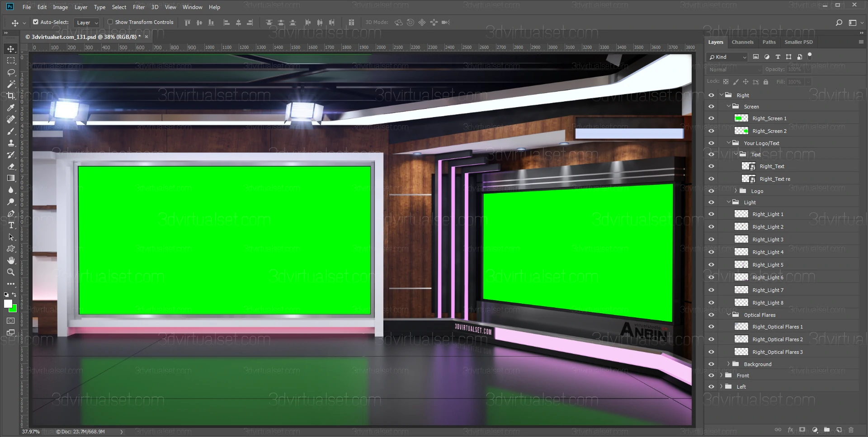Viewport: 868px width, 437px height.
Task: Toggle visibility of the Left group
Action: click(x=711, y=387)
